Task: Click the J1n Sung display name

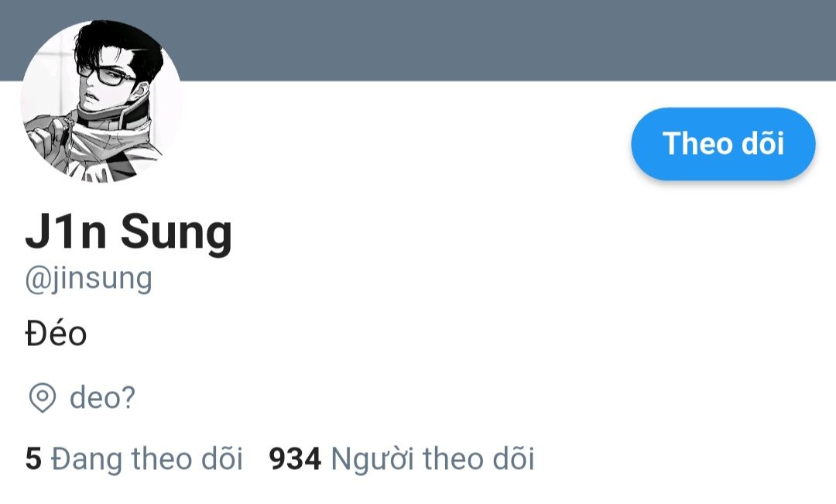Action: tap(128, 231)
